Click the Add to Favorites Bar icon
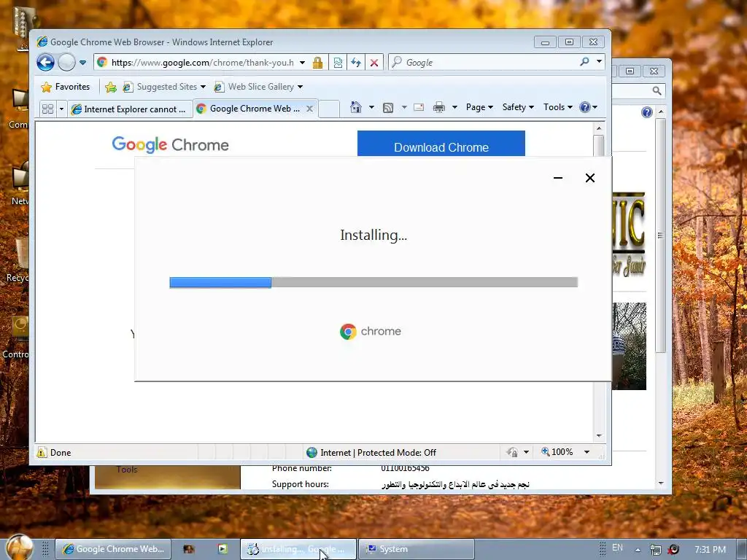The image size is (747, 560). [x=111, y=87]
